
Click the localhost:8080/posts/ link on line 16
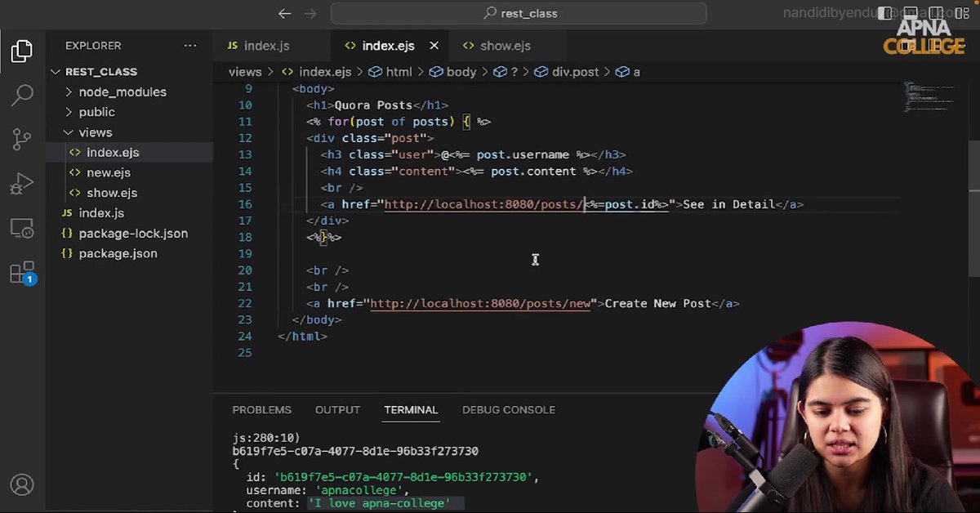pos(483,204)
